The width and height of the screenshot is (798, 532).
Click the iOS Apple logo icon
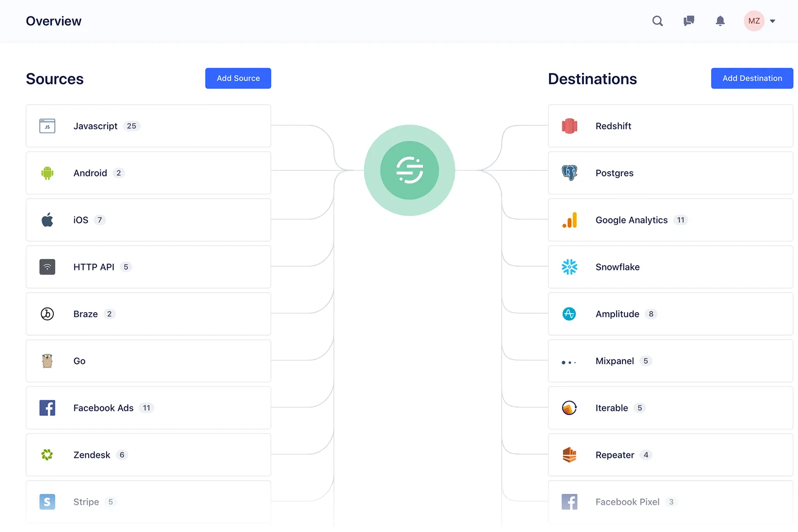tap(47, 220)
